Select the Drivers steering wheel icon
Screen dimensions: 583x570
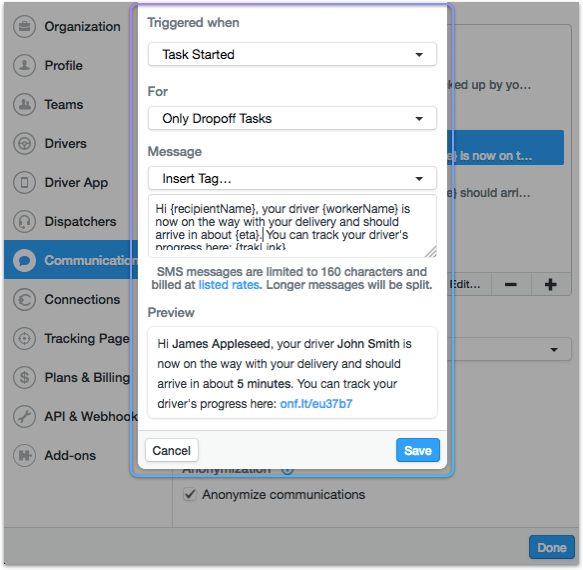[x=25, y=144]
